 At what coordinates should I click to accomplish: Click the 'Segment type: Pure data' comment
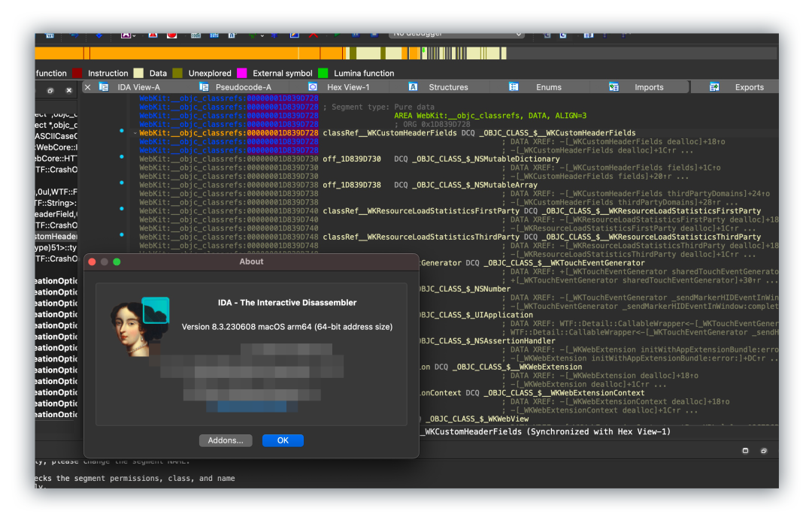pos(378,107)
